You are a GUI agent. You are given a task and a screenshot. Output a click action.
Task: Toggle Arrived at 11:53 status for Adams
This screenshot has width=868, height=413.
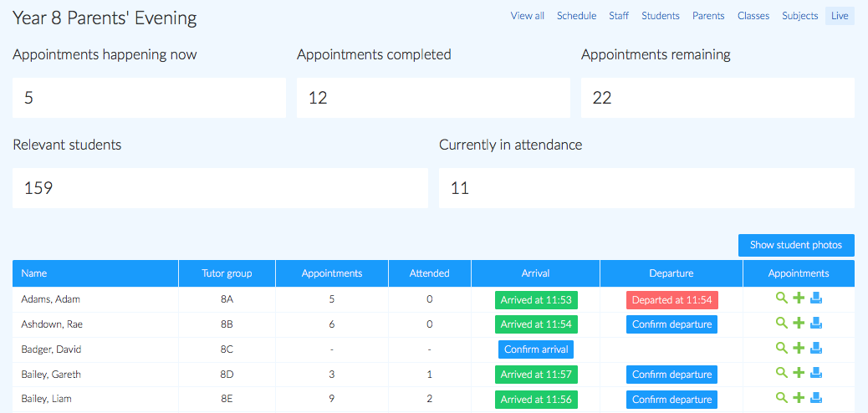click(x=536, y=299)
